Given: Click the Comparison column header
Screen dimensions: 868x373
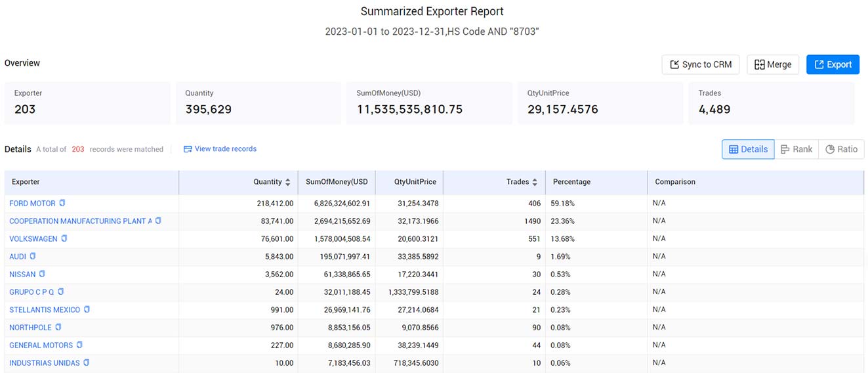Looking at the screenshot, I should coord(756,182).
